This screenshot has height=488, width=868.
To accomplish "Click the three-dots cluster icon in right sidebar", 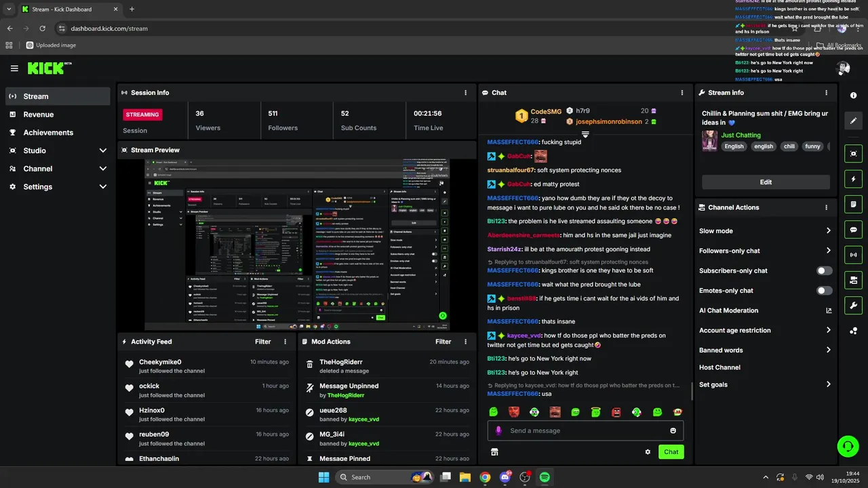I will point(854,331).
